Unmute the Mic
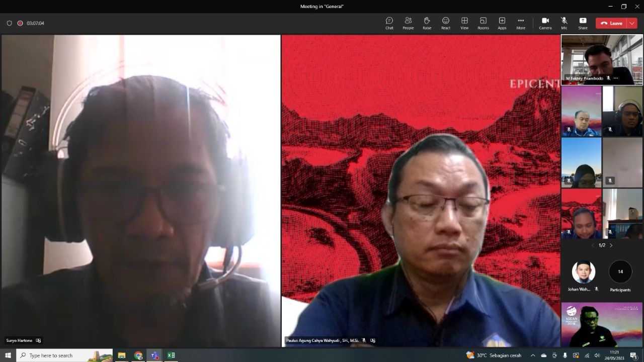 pyautogui.click(x=564, y=23)
